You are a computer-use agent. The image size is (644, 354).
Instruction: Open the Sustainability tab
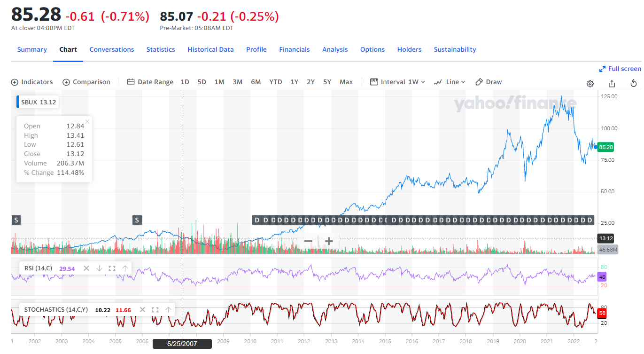455,49
